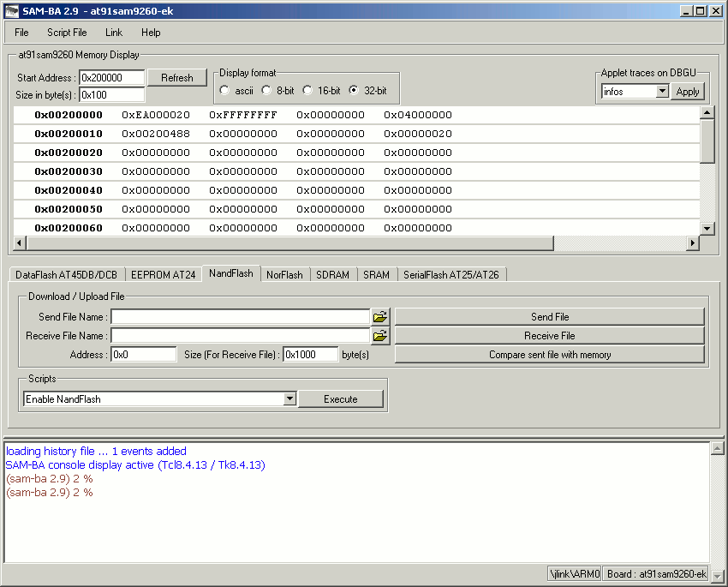Click memory display scroll right arrow
This screenshot has height=587, width=728.
pos(693,243)
